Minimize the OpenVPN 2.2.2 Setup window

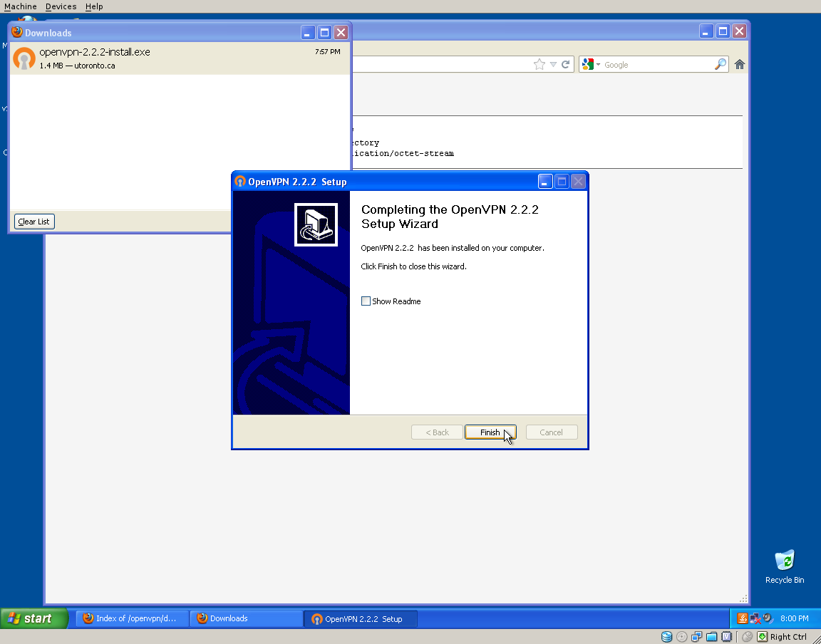[545, 182]
